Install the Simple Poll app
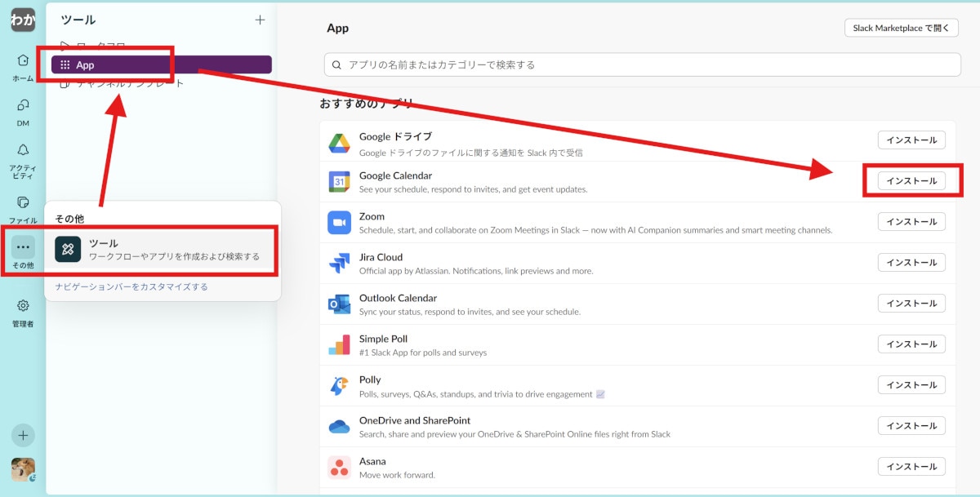Screen dimensions: 980x497 pos(911,344)
